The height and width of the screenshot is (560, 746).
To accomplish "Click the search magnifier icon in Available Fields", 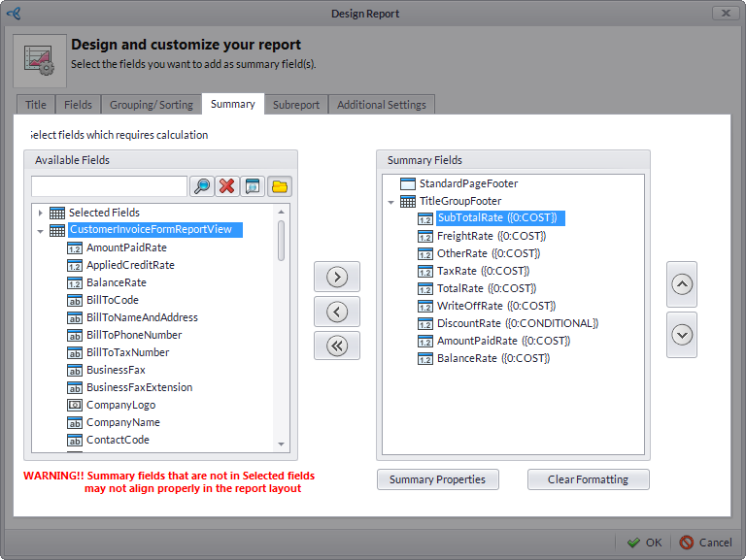I will click(202, 186).
